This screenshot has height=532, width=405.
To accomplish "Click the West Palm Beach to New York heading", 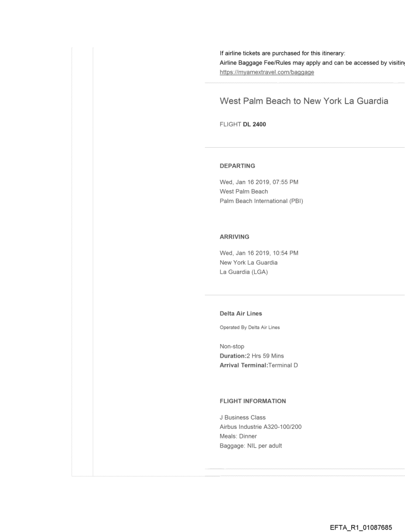I will (x=304, y=101).
